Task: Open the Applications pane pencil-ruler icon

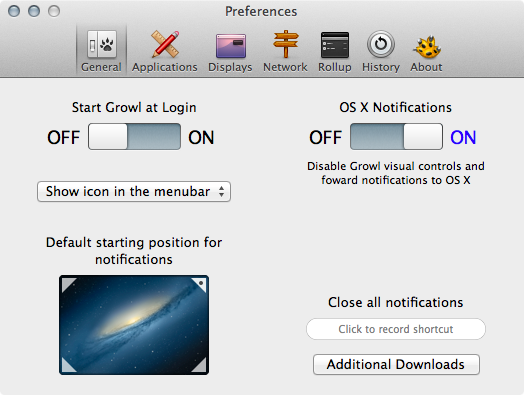Action: (165, 44)
